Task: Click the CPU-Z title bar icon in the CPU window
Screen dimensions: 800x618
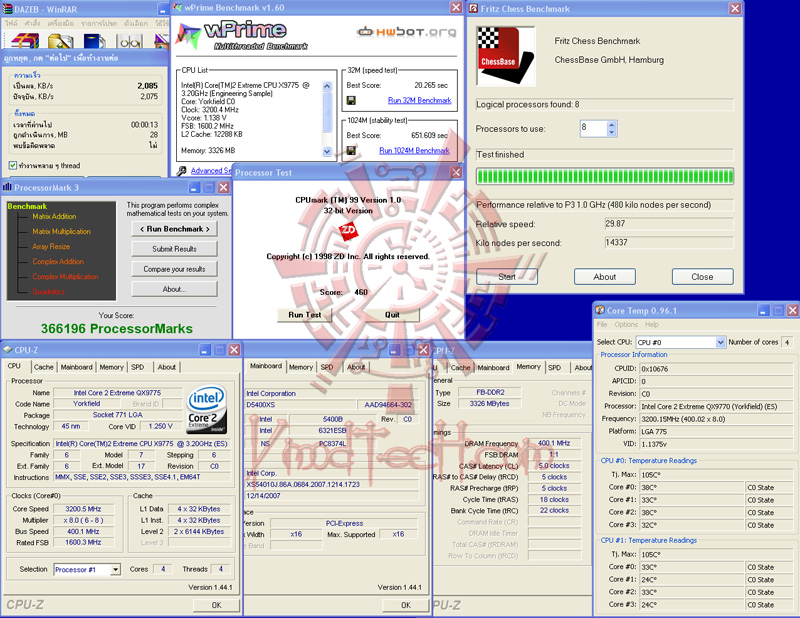Action: [x=7, y=350]
